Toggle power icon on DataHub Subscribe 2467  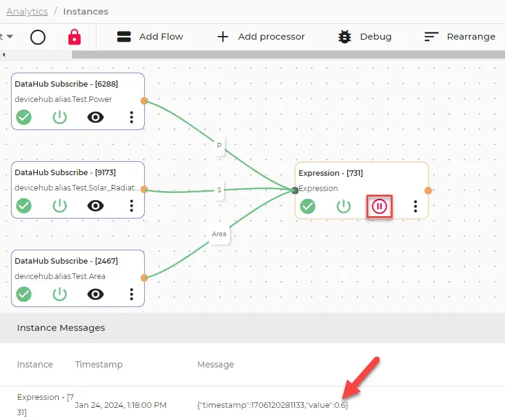tap(60, 294)
